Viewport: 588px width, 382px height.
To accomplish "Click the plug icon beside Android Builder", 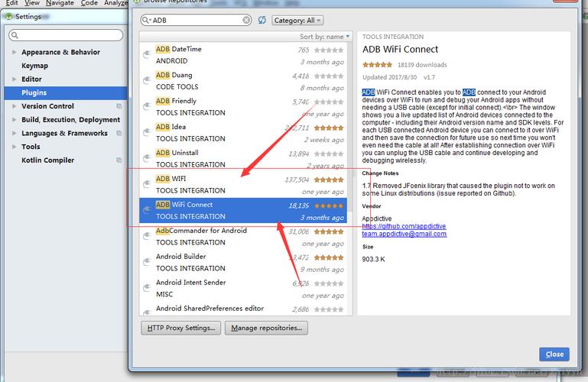I will tap(147, 262).
